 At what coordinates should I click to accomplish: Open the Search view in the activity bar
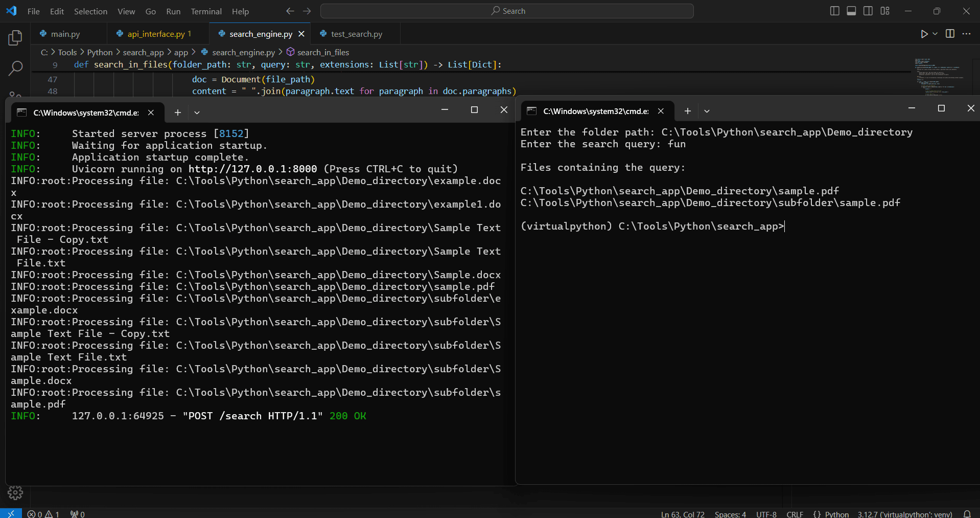[15, 68]
